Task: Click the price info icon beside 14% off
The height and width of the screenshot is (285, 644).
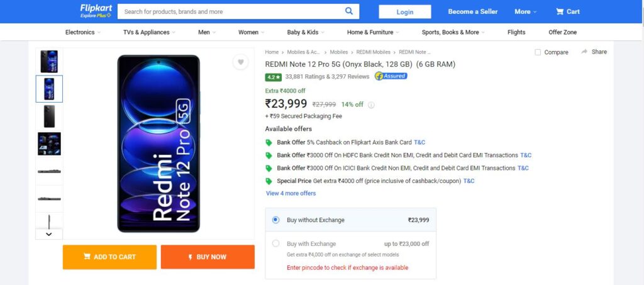Action: [x=371, y=104]
